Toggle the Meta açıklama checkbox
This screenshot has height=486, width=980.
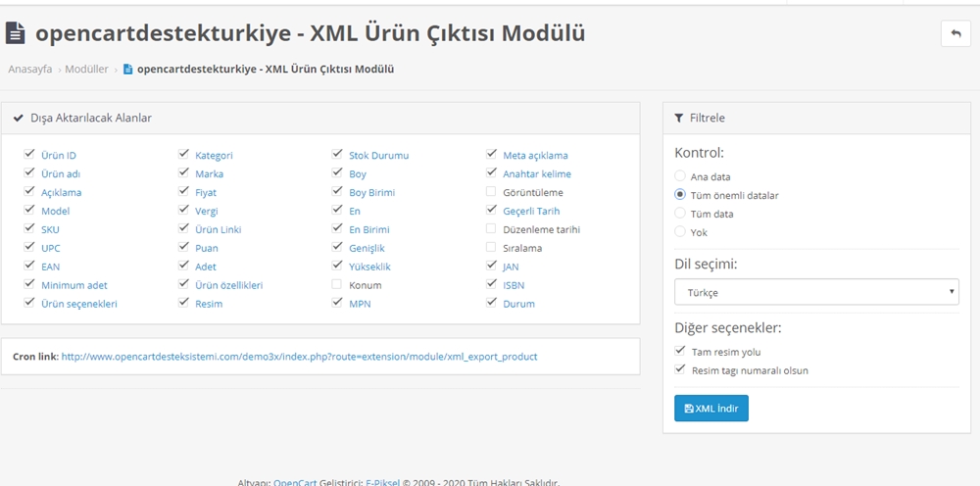pos(491,154)
